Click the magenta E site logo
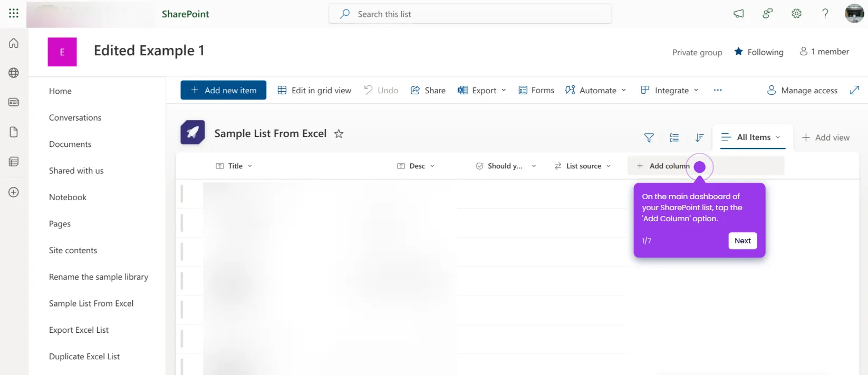The height and width of the screenshot is (375, 868). [x=62, y=52]
